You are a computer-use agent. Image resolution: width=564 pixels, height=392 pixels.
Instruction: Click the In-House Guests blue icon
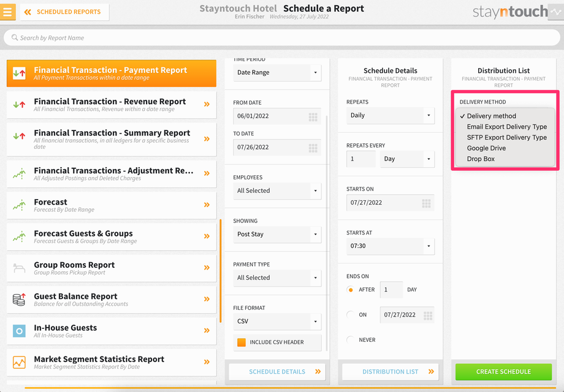pos(19,331)
